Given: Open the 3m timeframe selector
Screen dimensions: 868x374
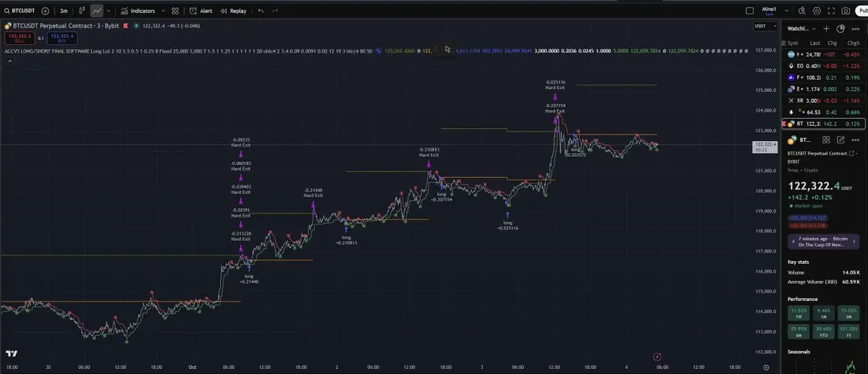Looking at the screenshot, I should point(64,11).
